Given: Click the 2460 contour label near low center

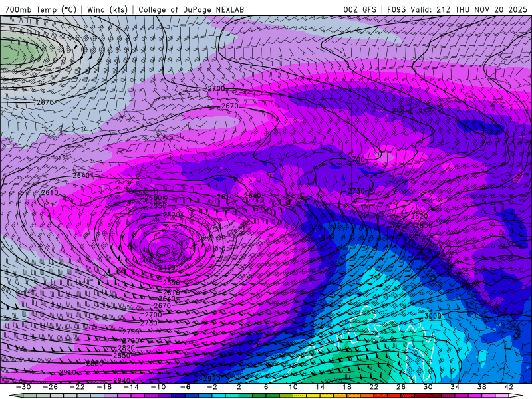Looking at the screenshot, I should (x=167, y=268).
